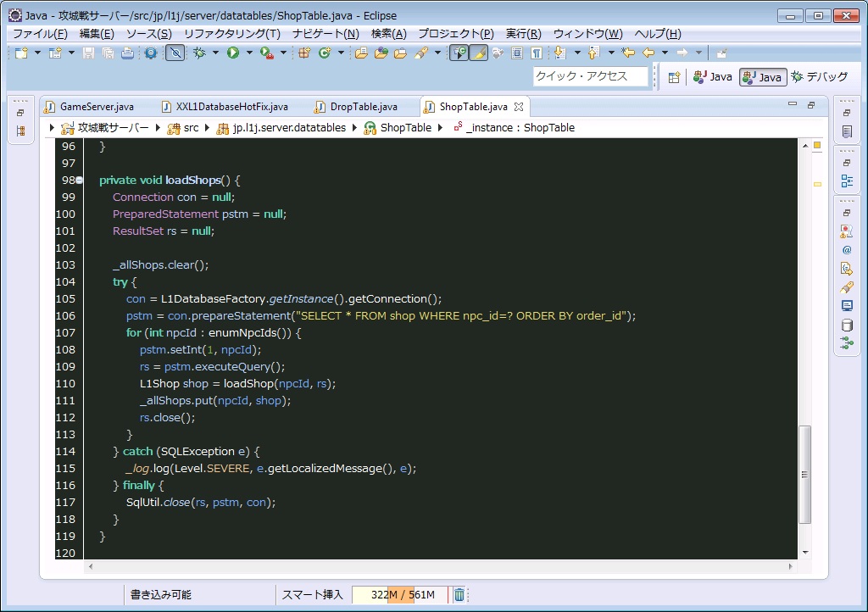Click the Run External Tools icon
The height and width of the screenshot is (612, 868).
[267, 53]
